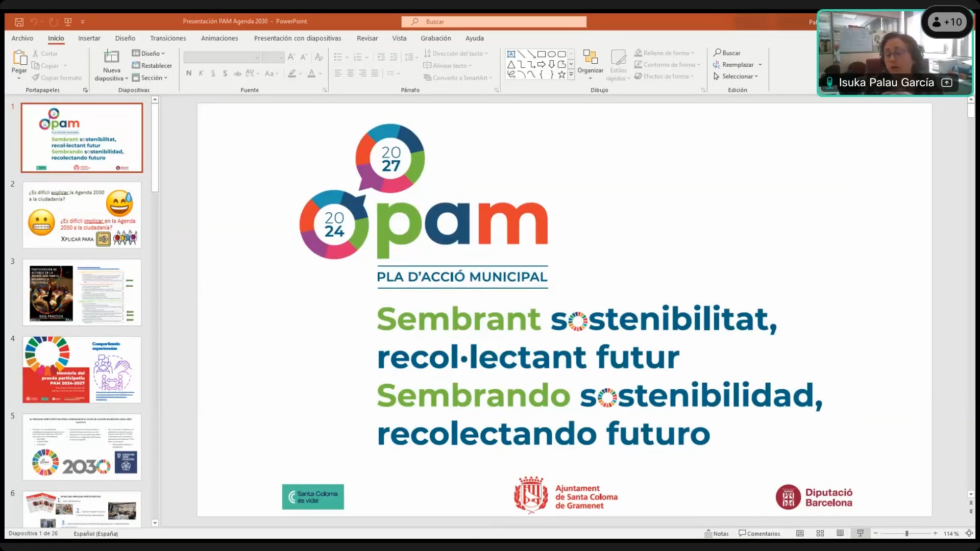Open the Sección dropdown
This screenshot has height=551, width=980.
(x=150, y=78)
